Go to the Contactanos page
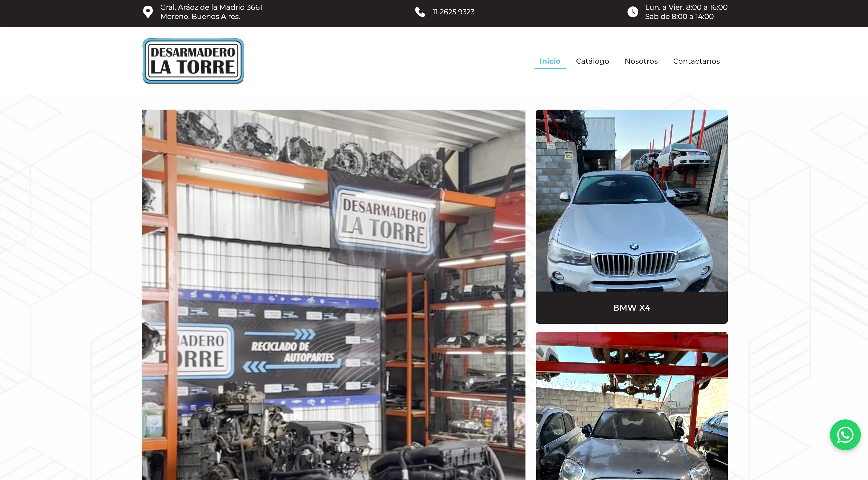The height and width of the screenshot is (480, 868). (x=696, y=61)
